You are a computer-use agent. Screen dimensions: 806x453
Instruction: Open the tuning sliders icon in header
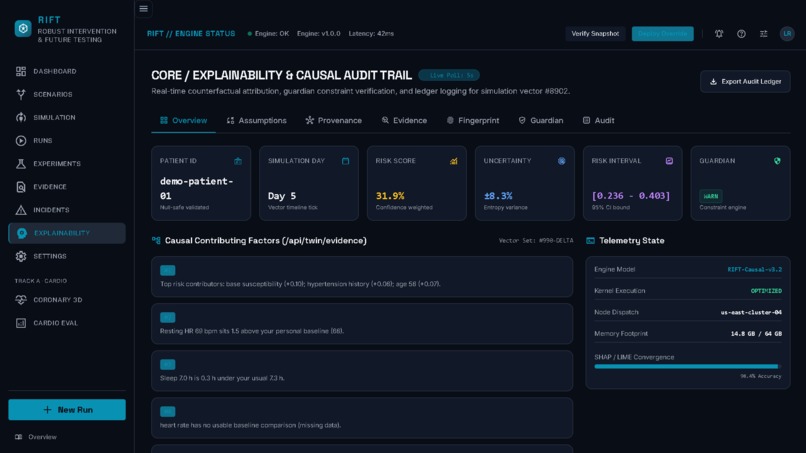point(764,33)
